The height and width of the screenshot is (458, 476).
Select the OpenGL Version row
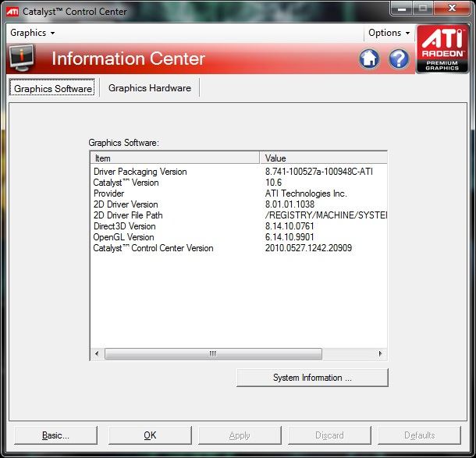tap(239, 237)
